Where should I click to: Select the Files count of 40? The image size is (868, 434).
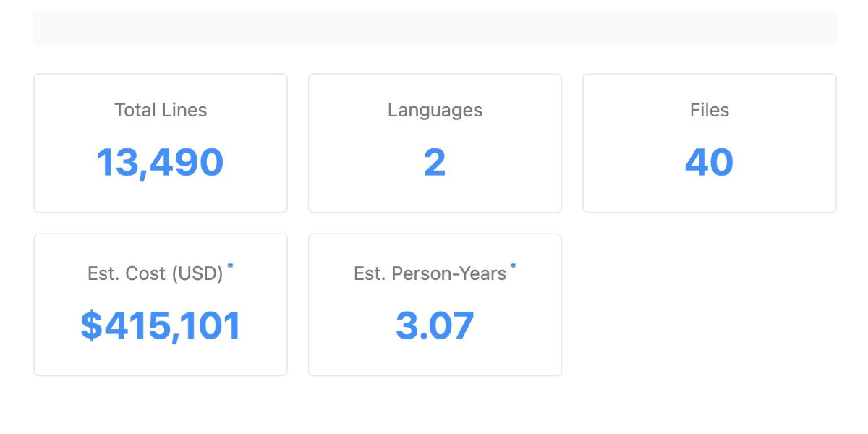[710, 162]
